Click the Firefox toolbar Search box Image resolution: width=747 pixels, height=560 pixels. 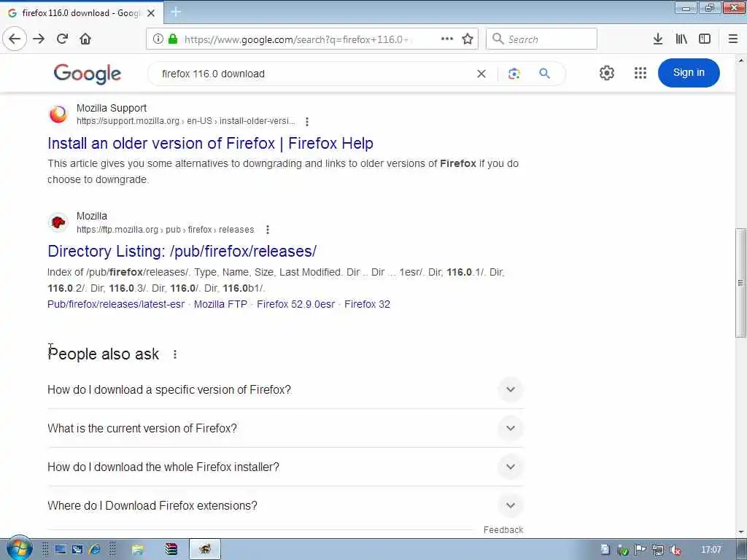pos(541,39)
